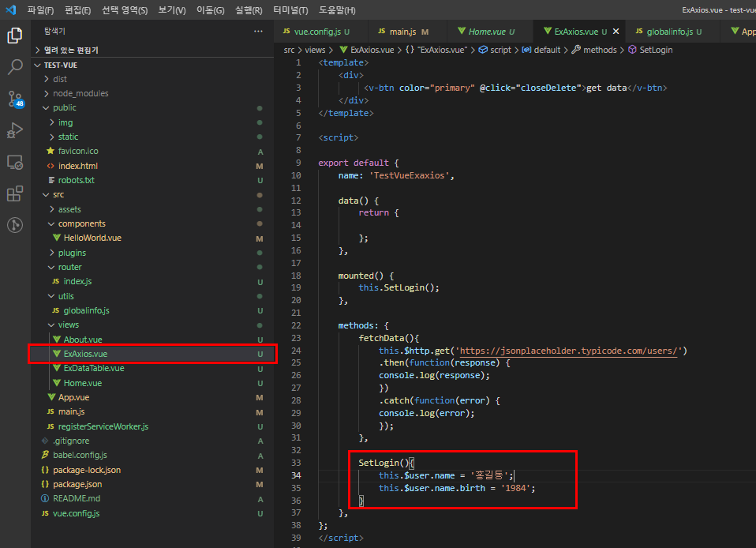Viewport: 756px width, 548px height.
Task: Open the Remote Explorer icon
Action: click(x=15, y=162)
